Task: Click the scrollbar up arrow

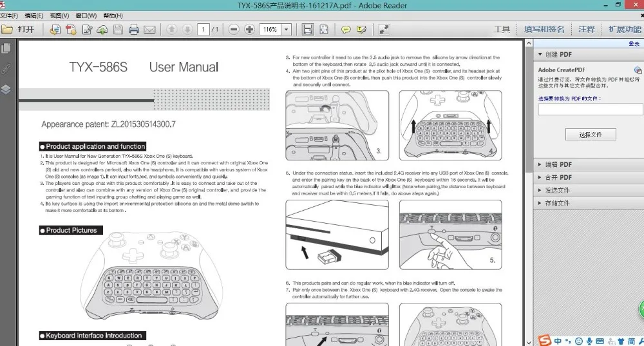Action: (529, 43)
